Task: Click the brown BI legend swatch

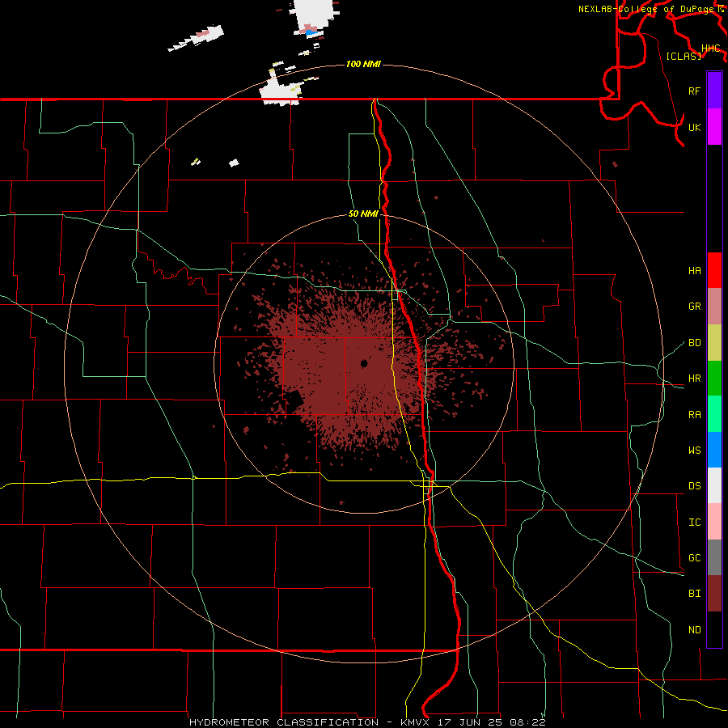Action: coord(714,594)
